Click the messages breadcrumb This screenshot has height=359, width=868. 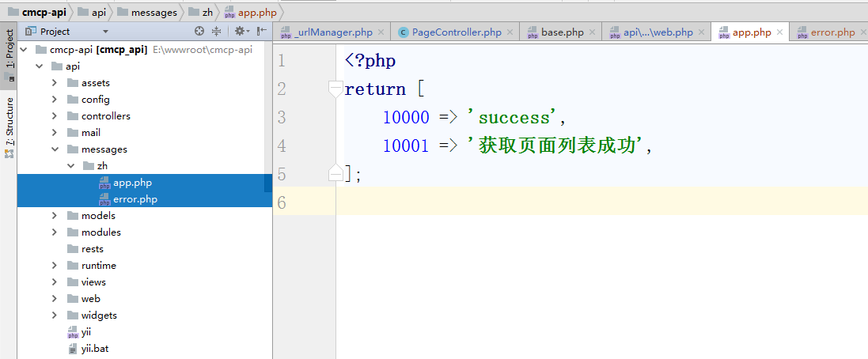[x=148, y=12]
